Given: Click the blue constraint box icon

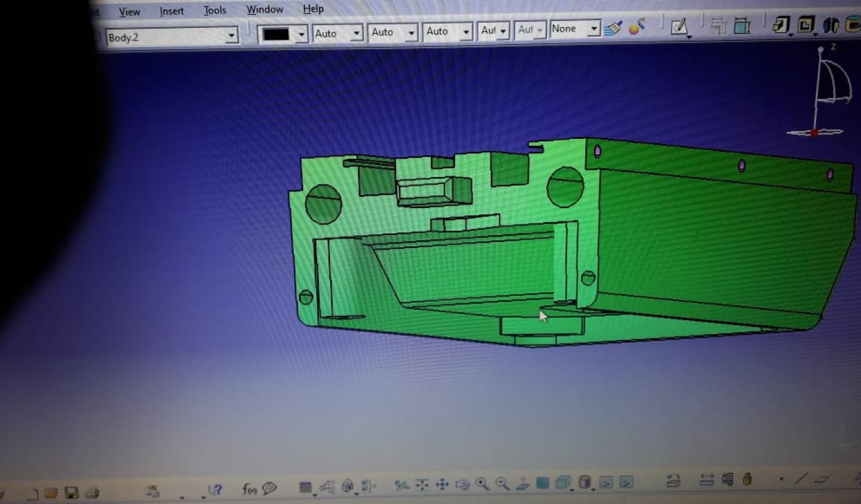Looking at the screenshot, I should click(742, 26).
